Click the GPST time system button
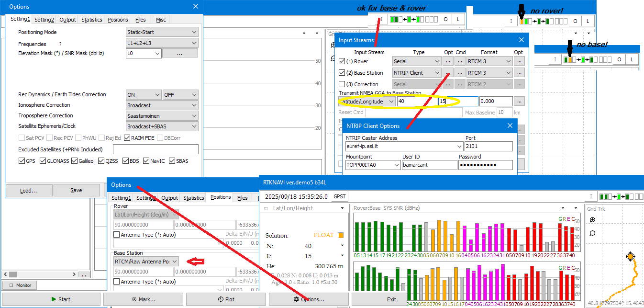The image size is (644, 308). point(340,197)
